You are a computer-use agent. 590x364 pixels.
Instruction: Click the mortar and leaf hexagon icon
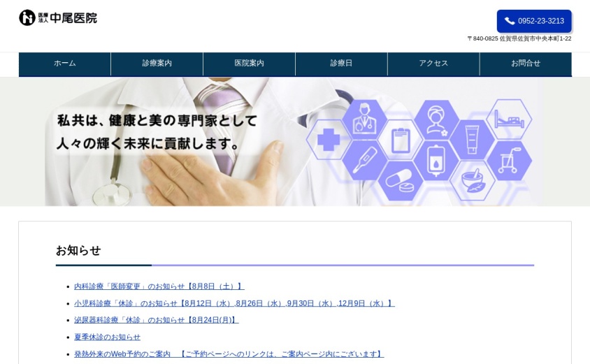(473, 181)
